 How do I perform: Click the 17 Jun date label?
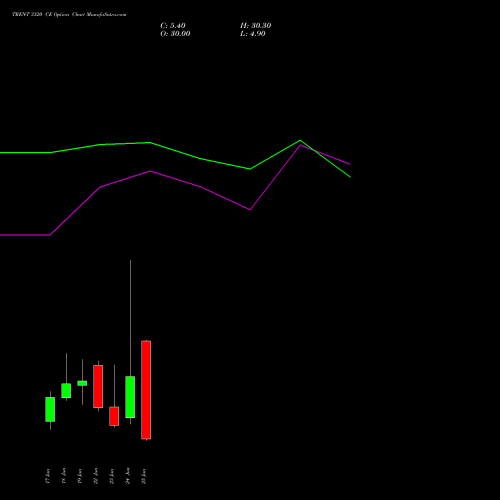[x=48, y=476]
